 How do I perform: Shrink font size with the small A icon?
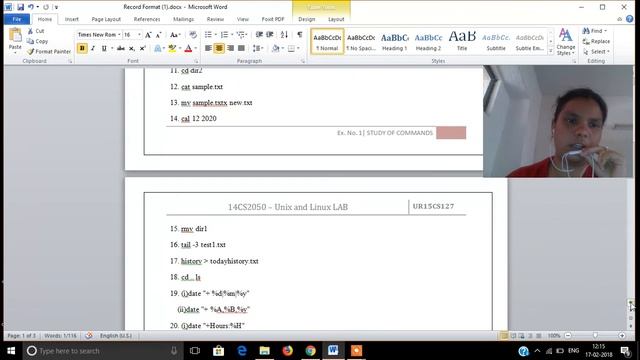coord(159,35)
